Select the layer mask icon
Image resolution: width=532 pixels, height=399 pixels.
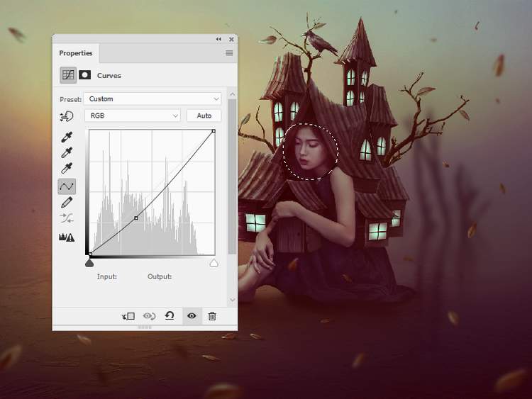point(85,75)
